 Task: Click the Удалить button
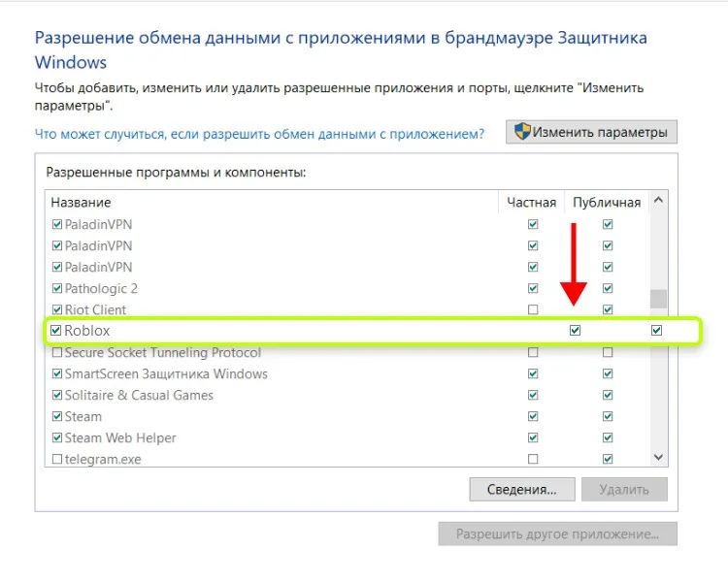pos(624,489)
